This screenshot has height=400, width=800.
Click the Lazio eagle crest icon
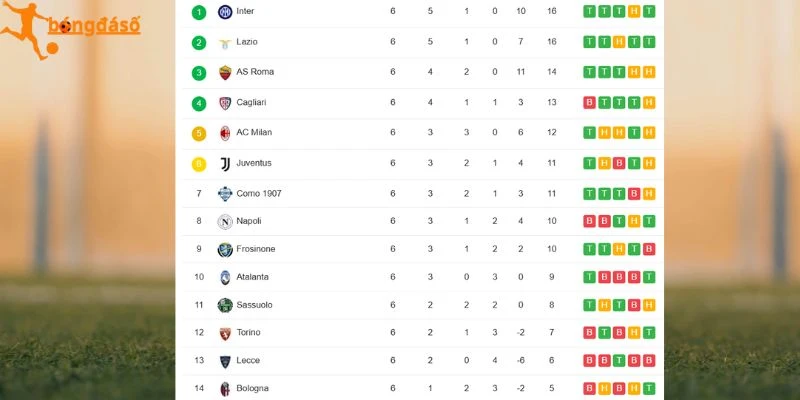point(225,42)
